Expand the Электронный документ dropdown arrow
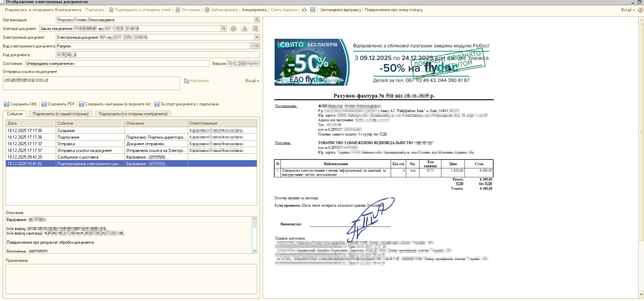Viewport: 644px width, 301px height. (x=257, y=37)
